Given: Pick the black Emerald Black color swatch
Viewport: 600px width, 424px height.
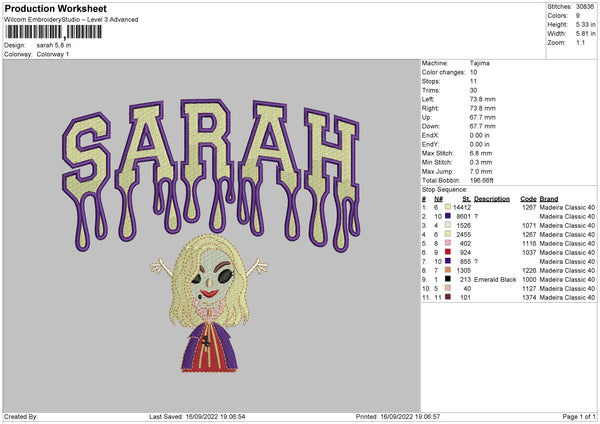Looking at the screenshot, I should (449, 279).
